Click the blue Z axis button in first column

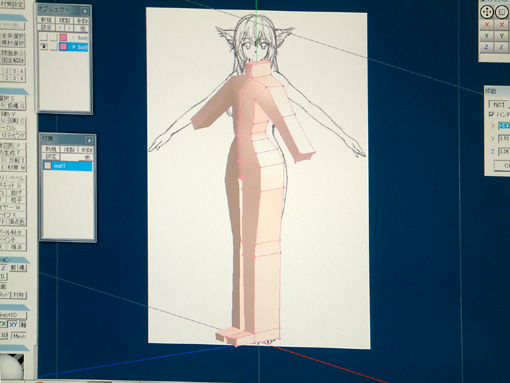click(487, 47)
